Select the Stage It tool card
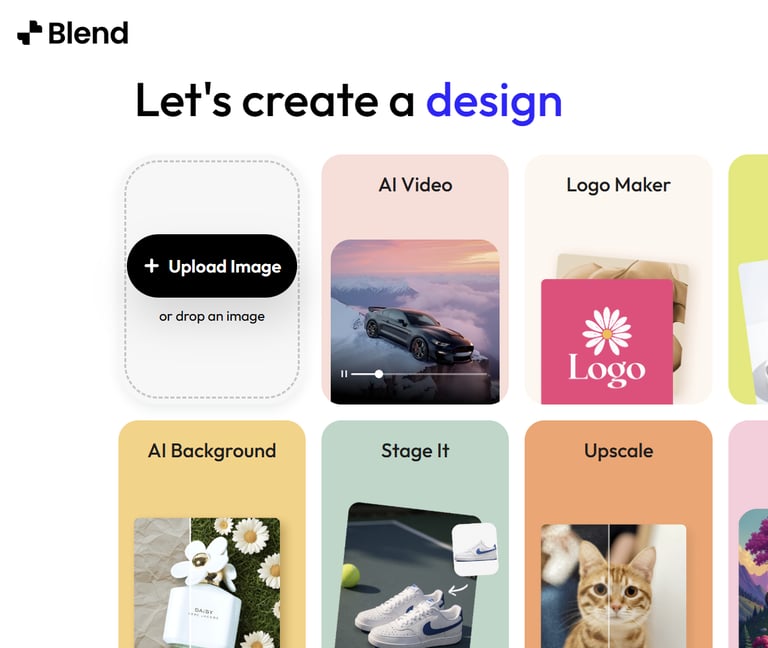The height and width of the screenshot is (648, 768). [415, 534]
